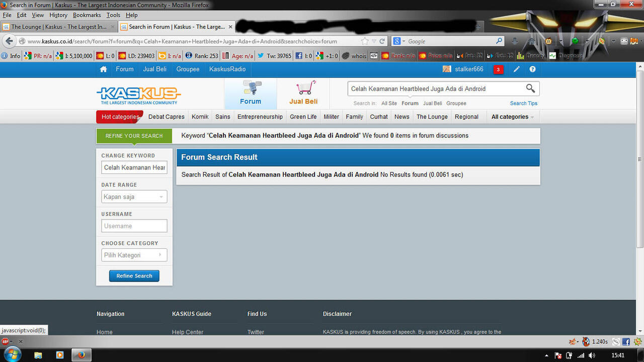
Task: Go back with browser back arrow
Action: pyautogui.click(x=9, y=41)
